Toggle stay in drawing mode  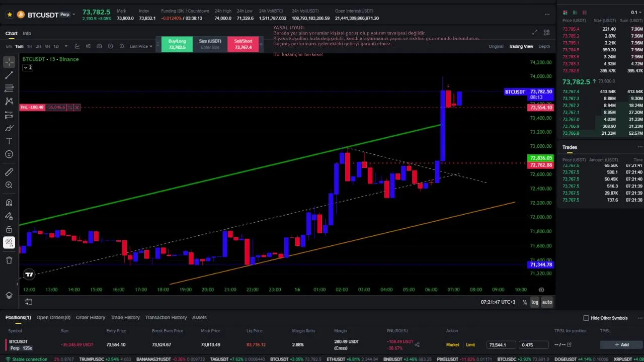(x=9, y=216)
